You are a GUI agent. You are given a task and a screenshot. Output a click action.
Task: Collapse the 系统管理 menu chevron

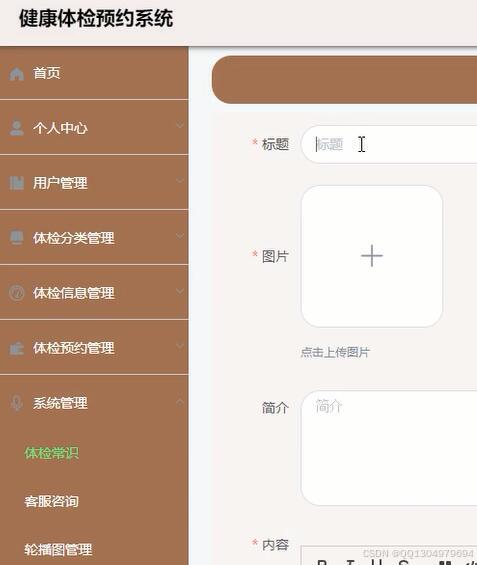coord(180,401)
